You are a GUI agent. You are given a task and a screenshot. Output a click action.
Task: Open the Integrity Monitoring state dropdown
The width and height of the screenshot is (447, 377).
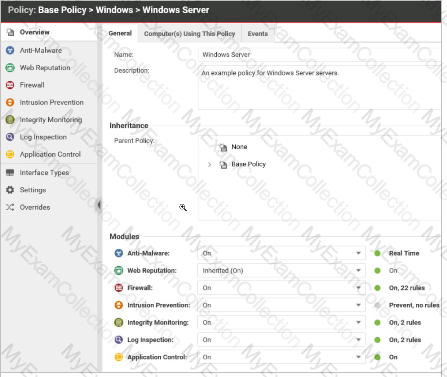click(x=281, y=322)
